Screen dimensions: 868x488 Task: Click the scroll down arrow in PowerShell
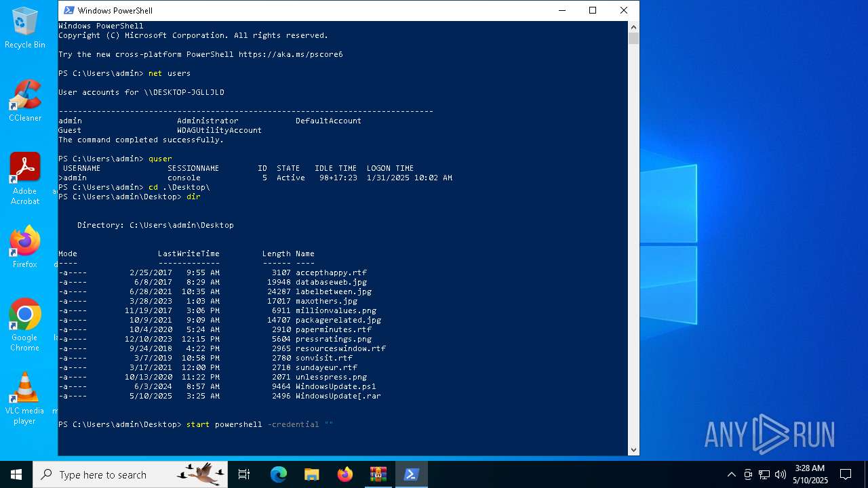pos(633,449)
